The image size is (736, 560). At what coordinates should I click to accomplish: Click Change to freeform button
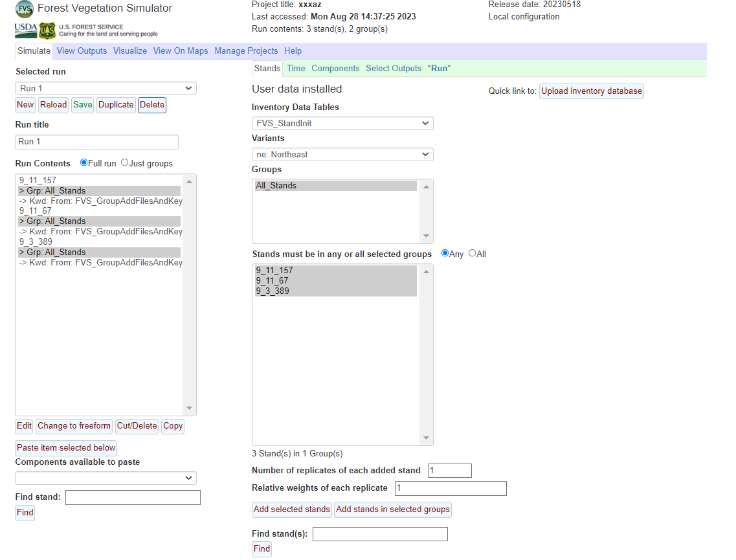pyautogui.click(x=74, y=426)
